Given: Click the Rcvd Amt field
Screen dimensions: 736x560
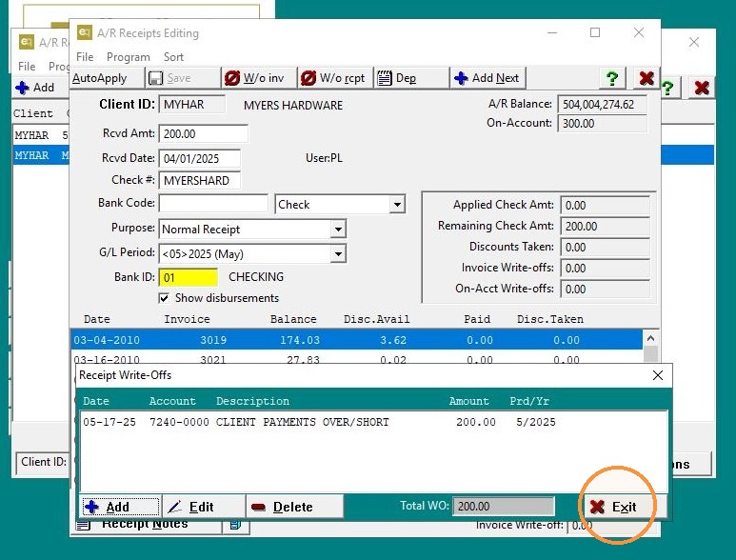Looking at the screenshot, I should pos(203,133).
